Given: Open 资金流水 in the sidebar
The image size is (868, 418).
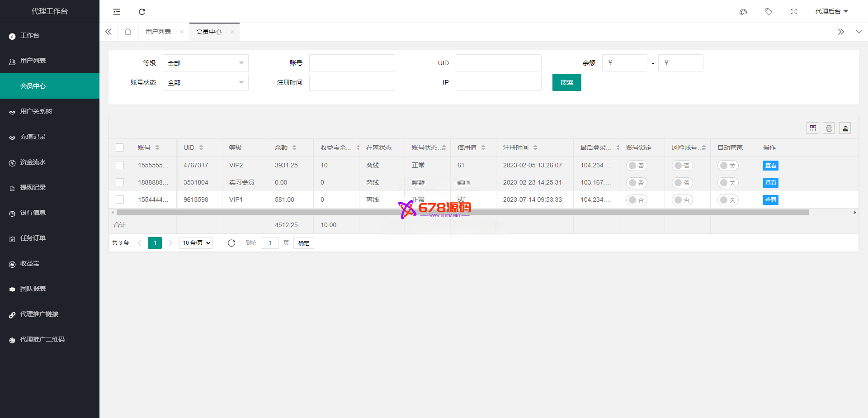Looking at the screenshot, I should [50, 162].
